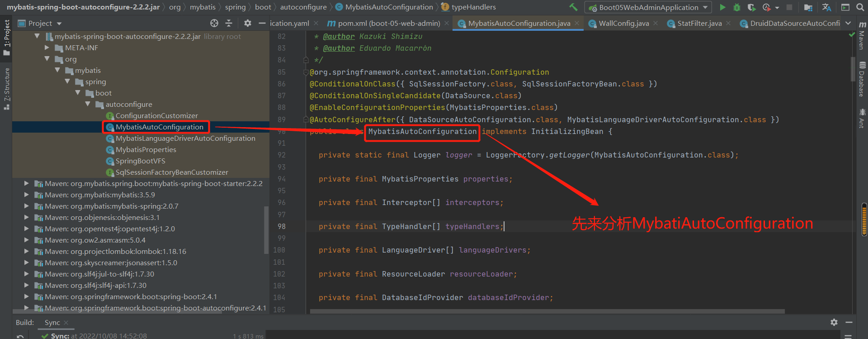Select MybatisAutoConfiguration class in tree
Image resolution: width=868 pixels, height=339 pixels.
[x=159, y=127]
